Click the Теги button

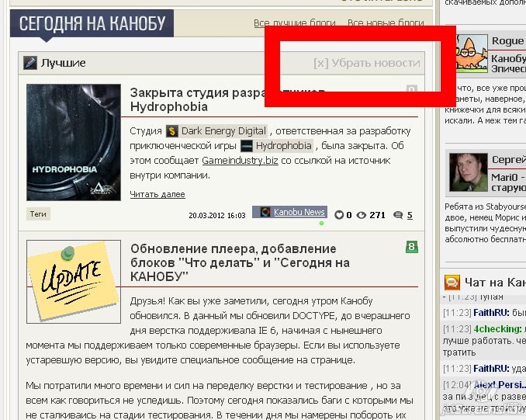click(38, 213)
